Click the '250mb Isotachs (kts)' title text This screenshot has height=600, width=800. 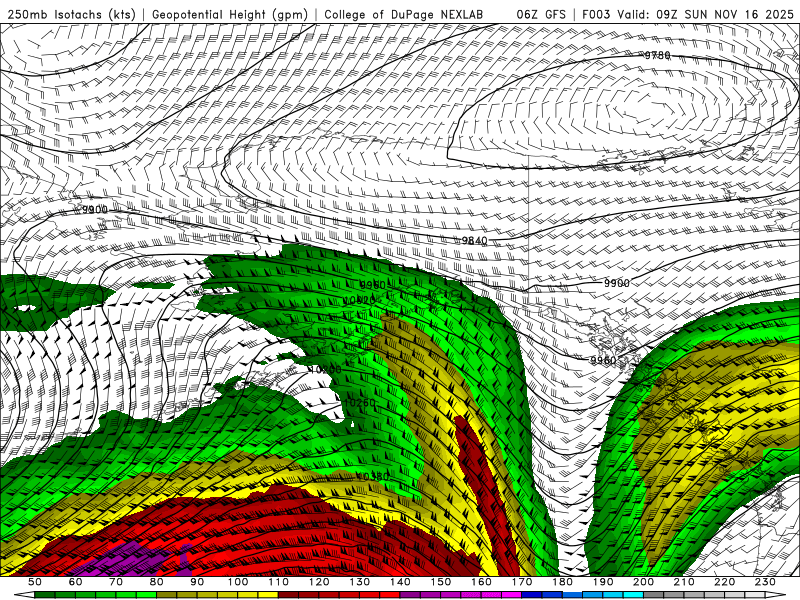[x=71, y=15]
